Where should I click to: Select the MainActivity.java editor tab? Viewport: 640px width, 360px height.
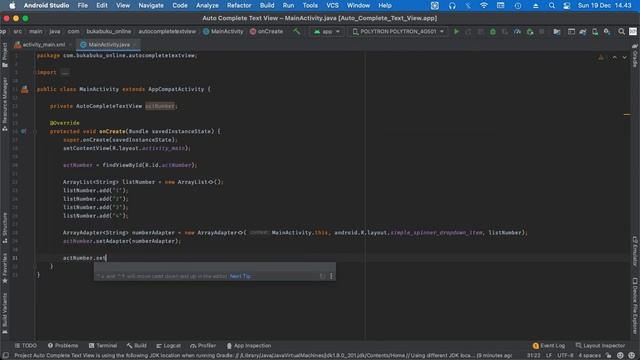[x=108, y=44]
